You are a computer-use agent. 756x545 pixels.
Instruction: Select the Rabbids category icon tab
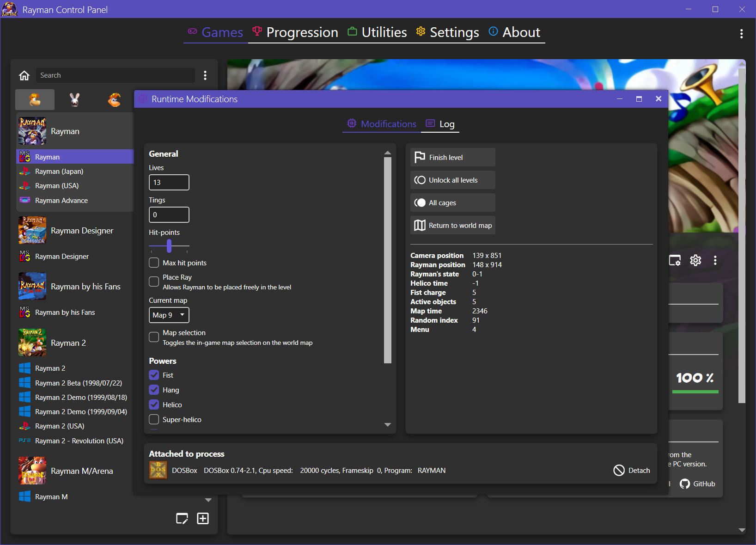click(74, 99)
